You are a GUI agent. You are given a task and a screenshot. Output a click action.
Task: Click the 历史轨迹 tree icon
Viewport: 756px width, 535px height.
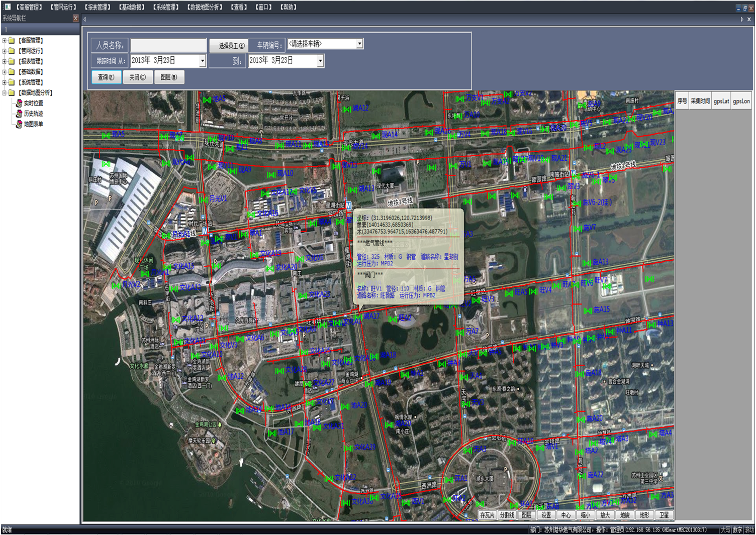click(19, 114)
